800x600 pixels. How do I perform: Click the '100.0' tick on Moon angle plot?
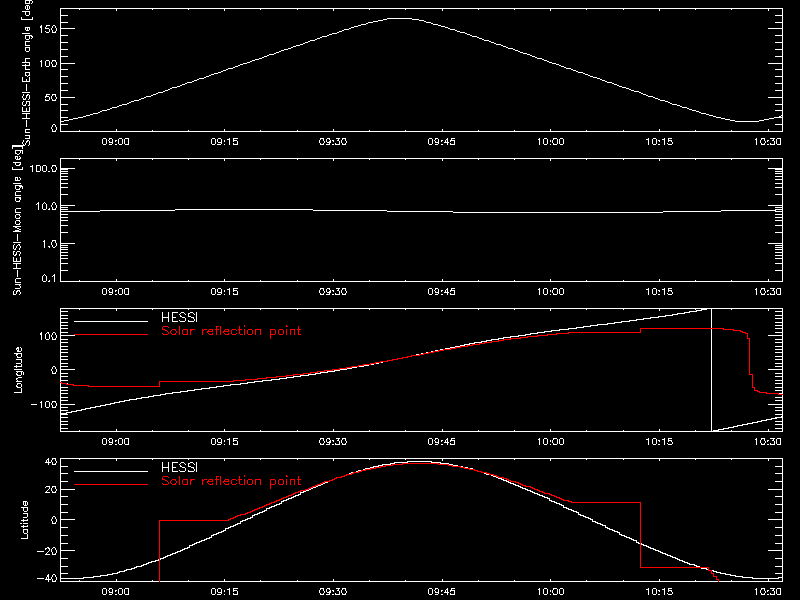coord(43,169)
